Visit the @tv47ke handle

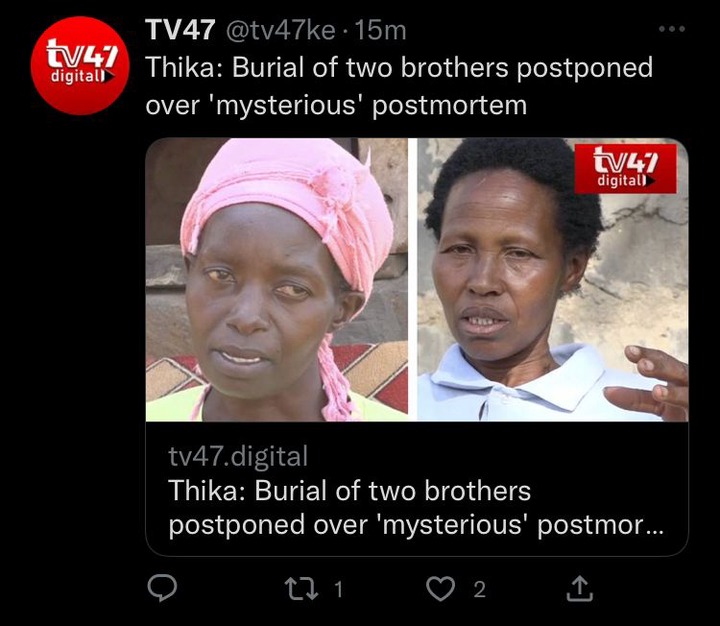(x=280, y=31)
